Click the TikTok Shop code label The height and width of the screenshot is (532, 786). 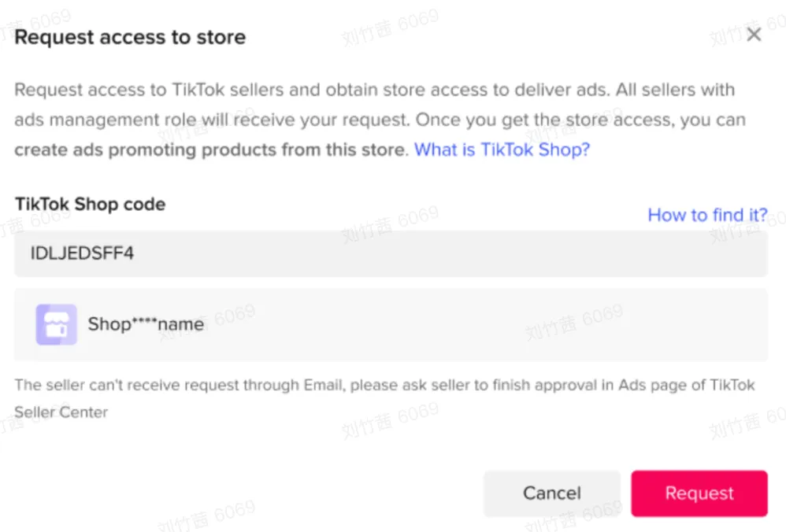91,205
